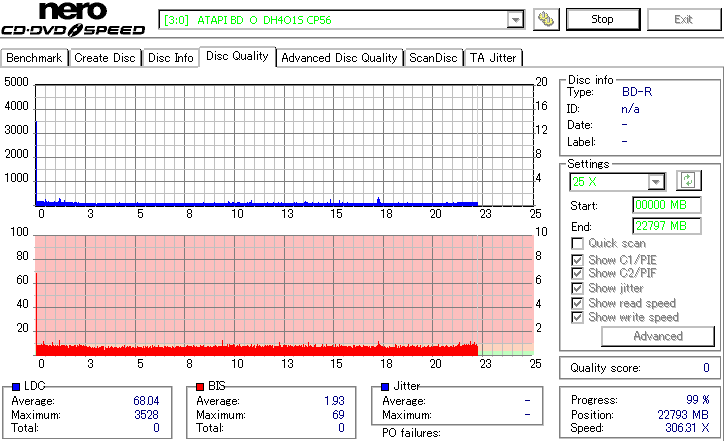Toggle the Show C2/PIF checkbox
The image size is (724, 441).
click(x=577, y=273)
